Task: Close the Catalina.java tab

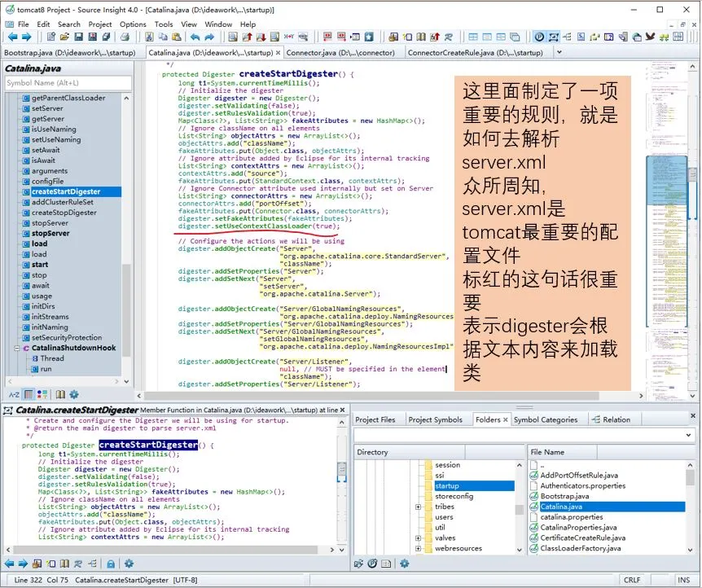Action: tap(278, 53)
